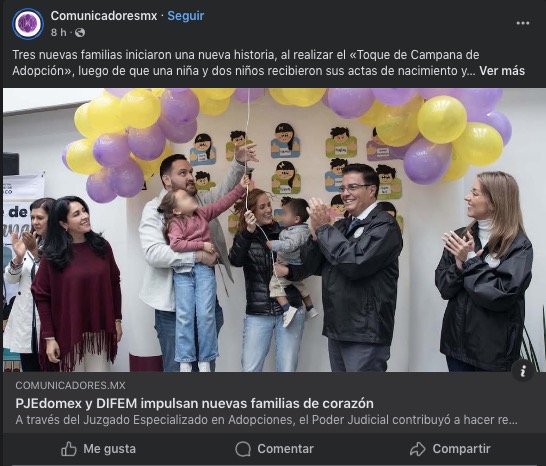Click the arrow Compartir icon

click(x=418, y=449)
